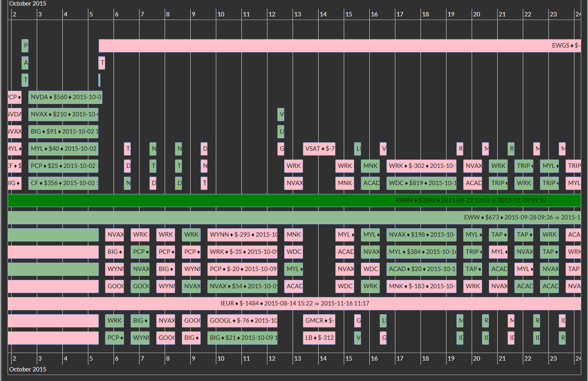
Task: Click the NVDA $560 green trade bar
Action: (65, 97)
